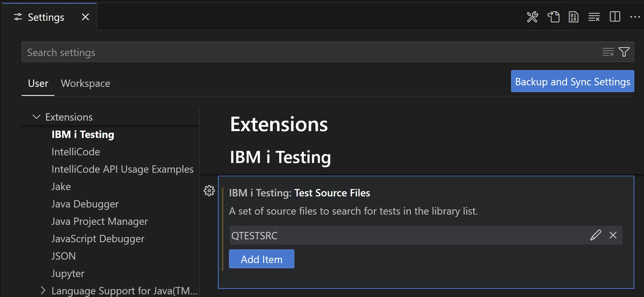This screenshot has width=644, height=297.
Task: Select IBM i Testing in sidebar
Action: point(83,135)
